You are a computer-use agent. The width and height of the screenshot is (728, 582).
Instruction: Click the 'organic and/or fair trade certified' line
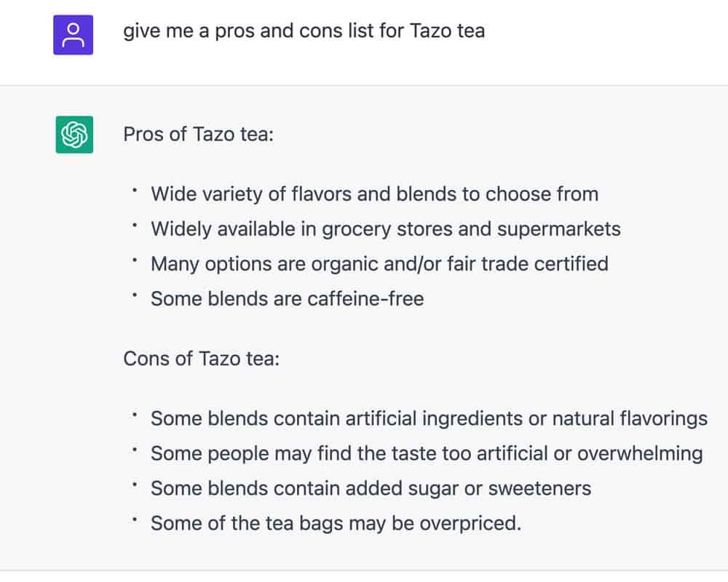tap(380, 264)
